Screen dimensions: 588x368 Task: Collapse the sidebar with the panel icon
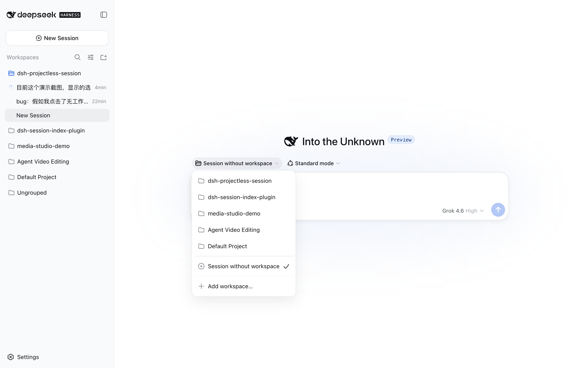(104, 15)
